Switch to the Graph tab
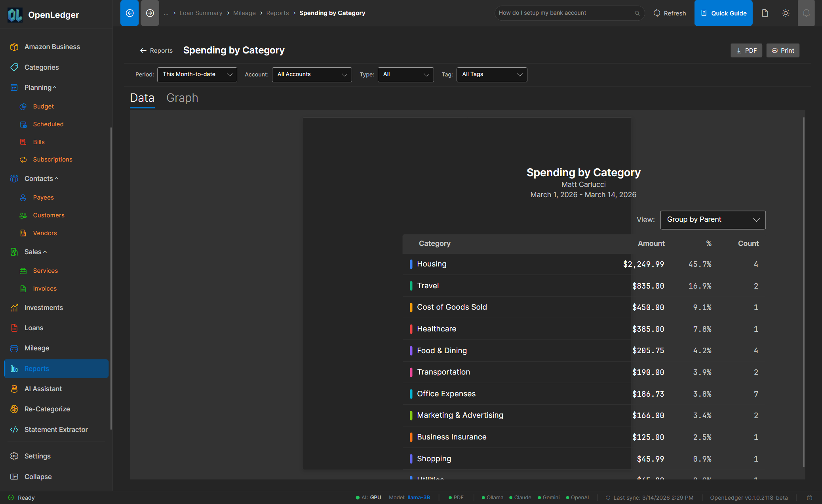Screen dimensions: 822x504 pyautogui.click(x=183, y=98)
